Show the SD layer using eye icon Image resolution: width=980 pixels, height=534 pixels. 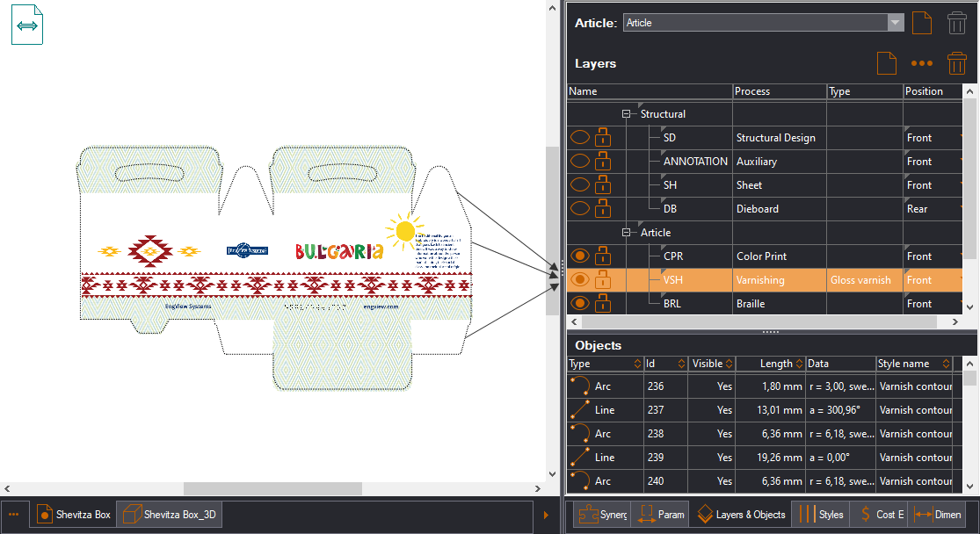580,138
